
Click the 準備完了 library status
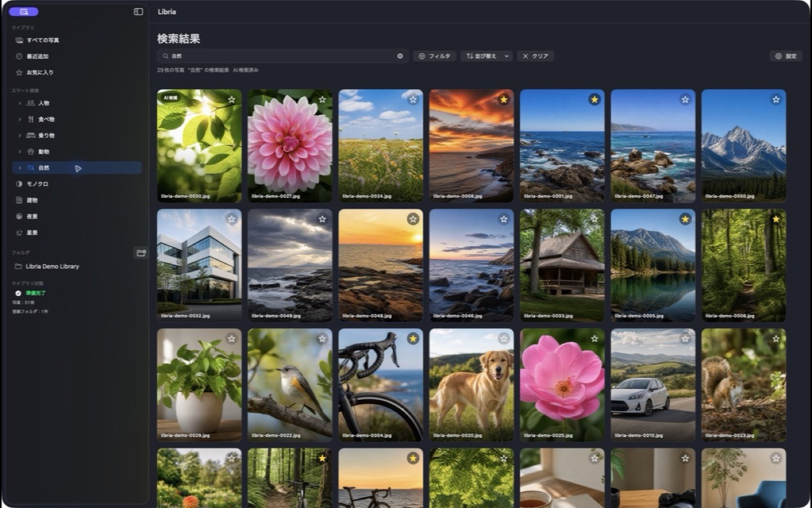pos(36,294)
